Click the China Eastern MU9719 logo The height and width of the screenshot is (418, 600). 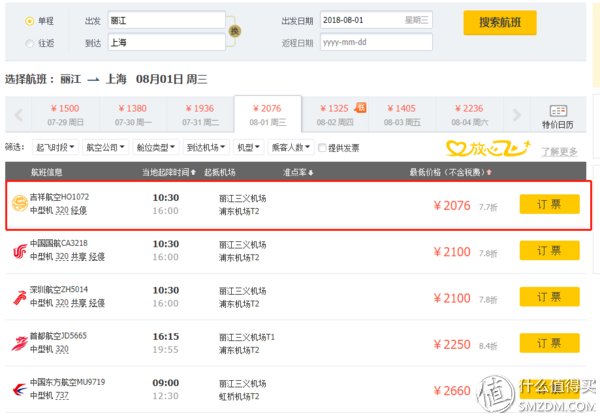tap(20, 390)
